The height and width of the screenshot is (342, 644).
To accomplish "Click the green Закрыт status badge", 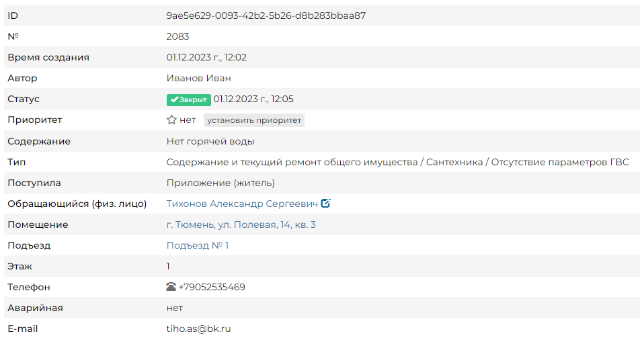I will pos(188,99).
